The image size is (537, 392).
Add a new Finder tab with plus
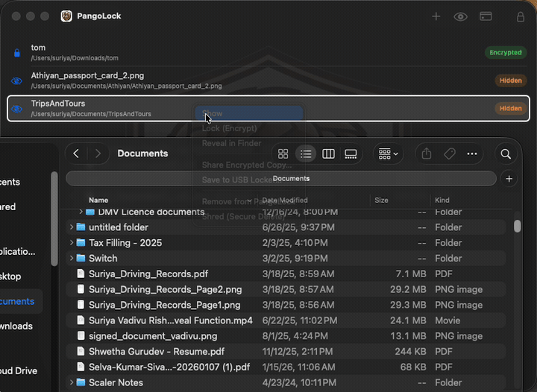509,179
